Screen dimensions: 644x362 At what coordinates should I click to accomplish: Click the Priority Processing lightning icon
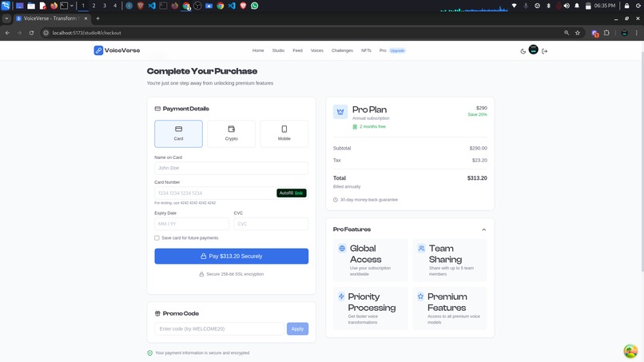tap(341, 296)
